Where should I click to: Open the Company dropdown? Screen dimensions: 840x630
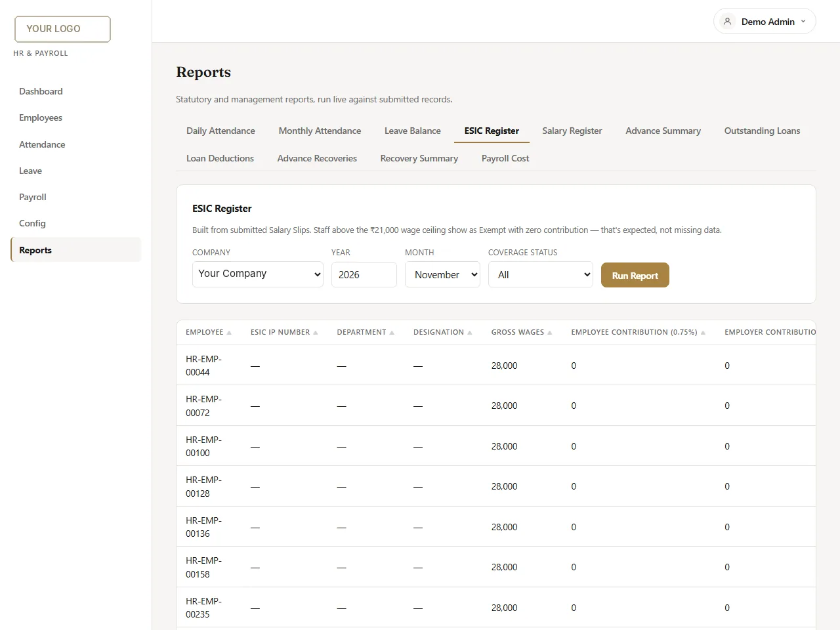tap(258, 274)
